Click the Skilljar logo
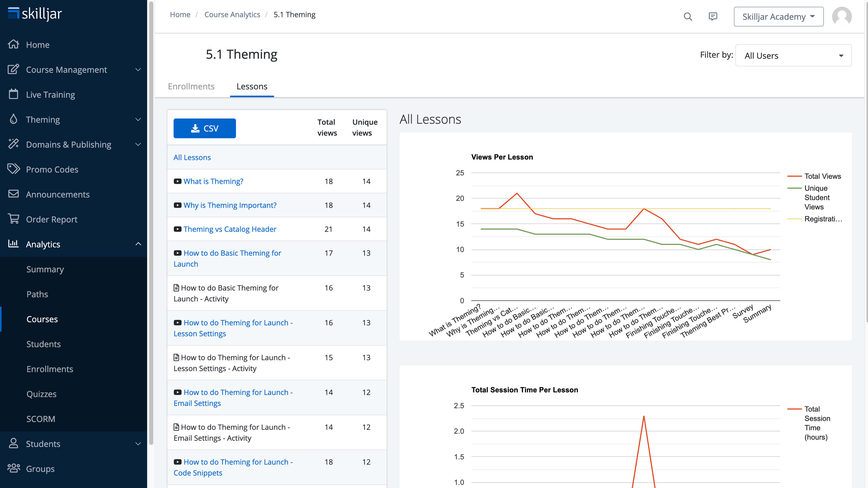 [35, 14]
